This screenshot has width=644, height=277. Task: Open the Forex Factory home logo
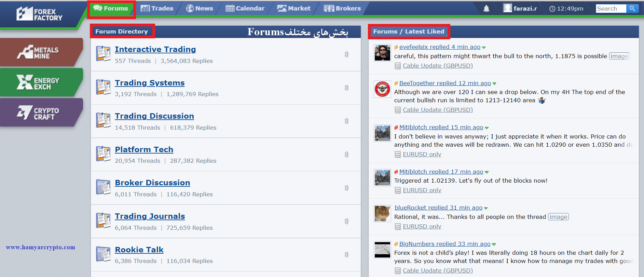click(40, 14)
